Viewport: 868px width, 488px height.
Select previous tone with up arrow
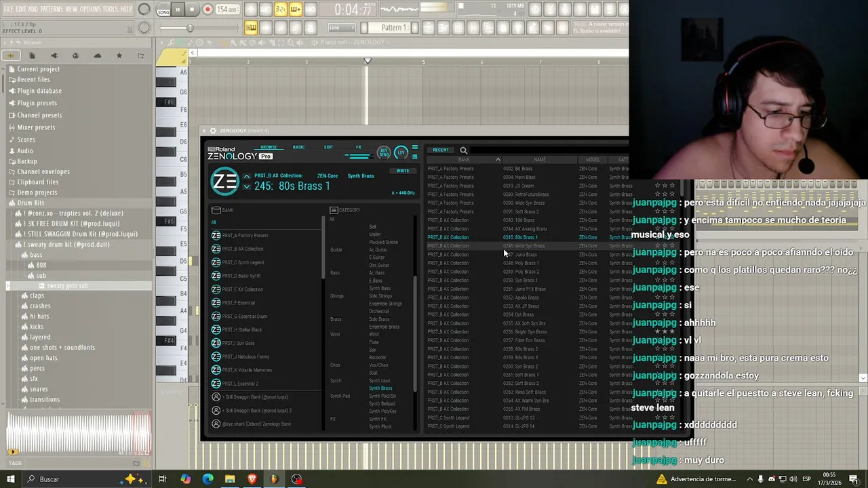pyautogui.click(x=247, y=176)
